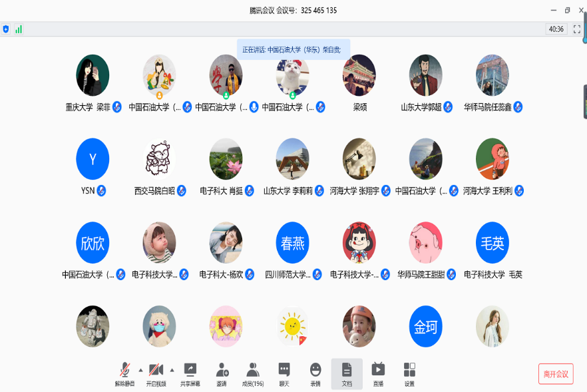Expand audio options arrow beside 解除静音
The height and width of the screenshot is (392, 587).
pos(140,369)
